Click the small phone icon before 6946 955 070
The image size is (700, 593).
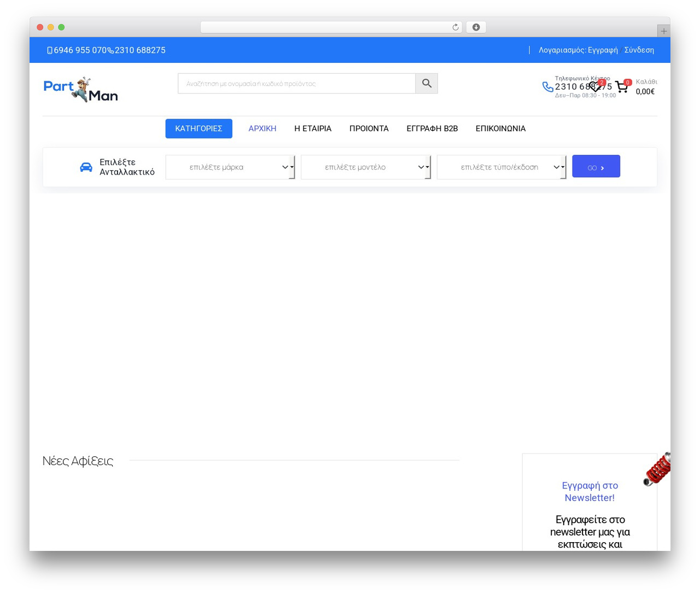pyautogui.click(x=50, y=50)
